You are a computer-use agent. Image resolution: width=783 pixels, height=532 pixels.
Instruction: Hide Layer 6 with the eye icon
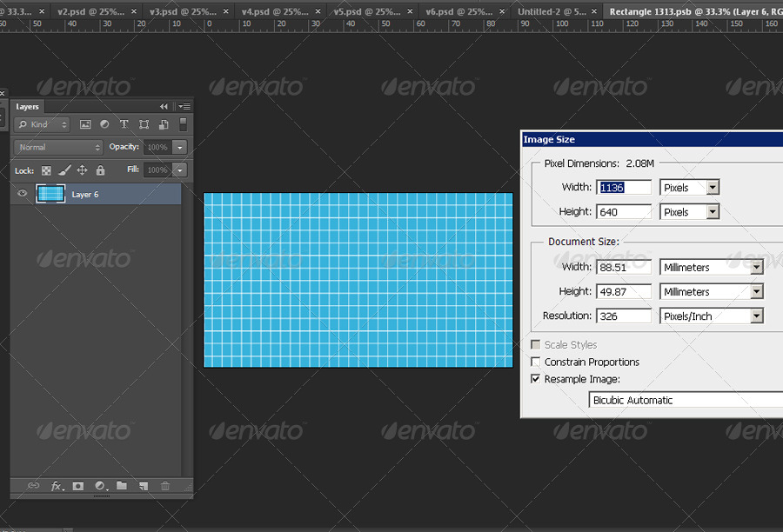23,194
